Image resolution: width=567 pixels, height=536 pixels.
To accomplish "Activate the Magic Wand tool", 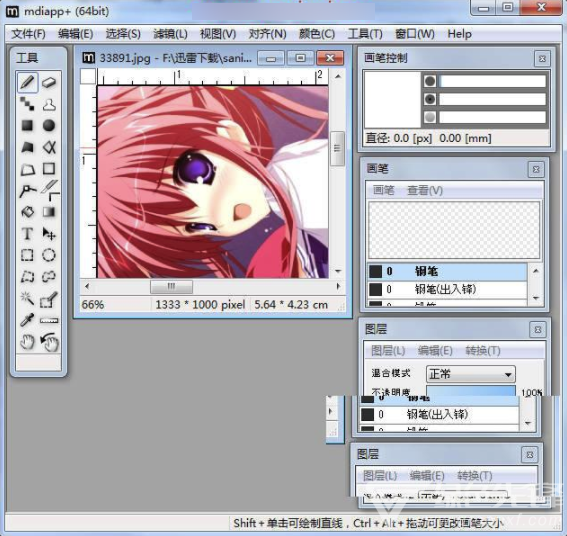I will [x=27, y=298].
